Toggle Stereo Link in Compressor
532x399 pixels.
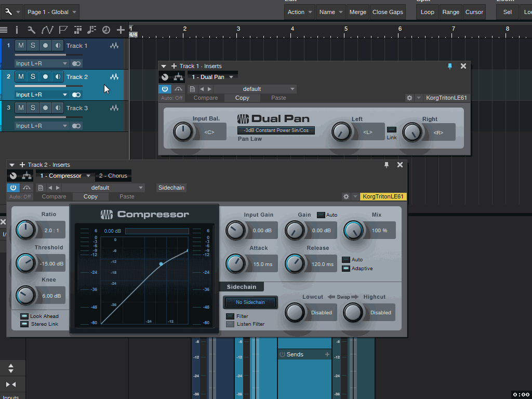(24, 324)
